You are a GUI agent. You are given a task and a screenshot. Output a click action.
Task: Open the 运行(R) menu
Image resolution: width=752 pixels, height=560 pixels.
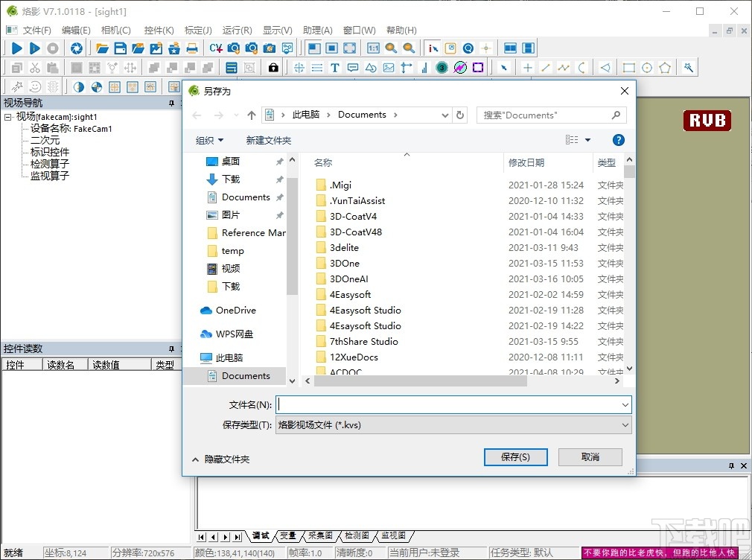[x=238, y=31]
